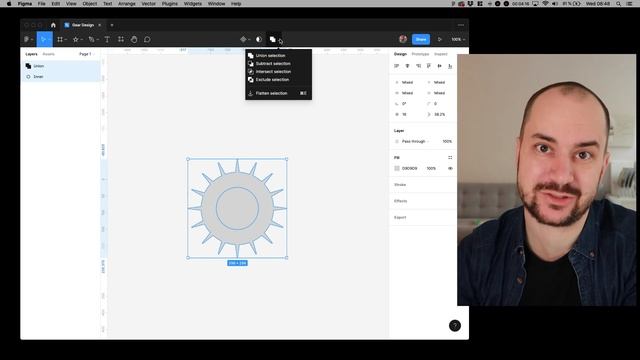This screenshot has height=360, width=640.
Task: Select the Move tool
Action: [x=43, y=40]
